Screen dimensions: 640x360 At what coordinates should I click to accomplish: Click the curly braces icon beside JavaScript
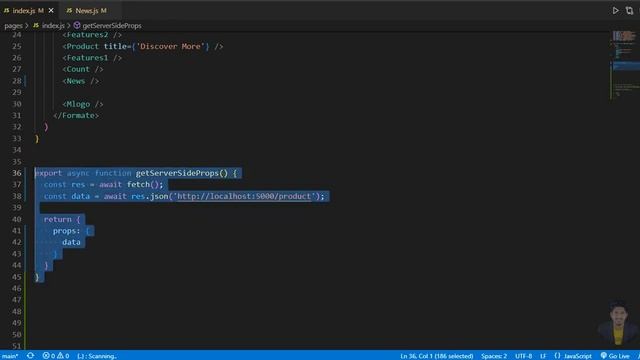[x=557, y=356]
